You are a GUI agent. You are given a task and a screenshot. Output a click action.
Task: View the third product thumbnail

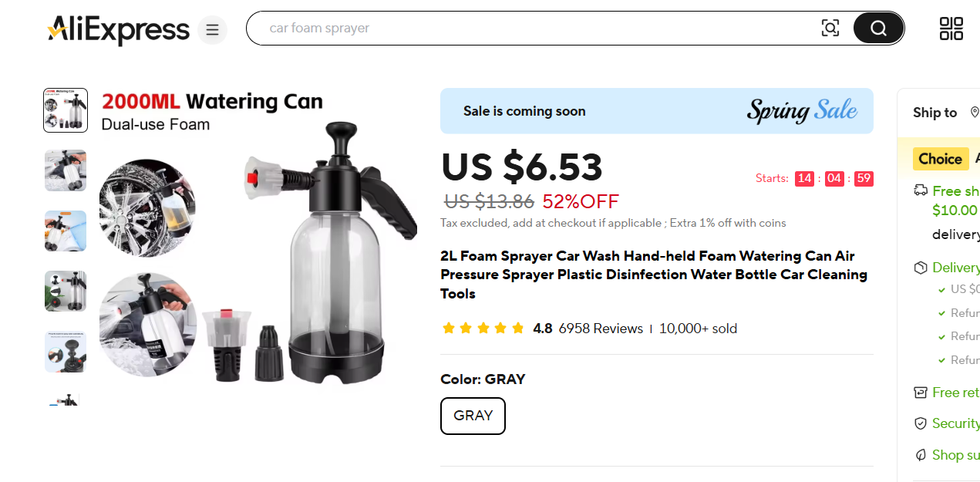(x=66, y=231)
